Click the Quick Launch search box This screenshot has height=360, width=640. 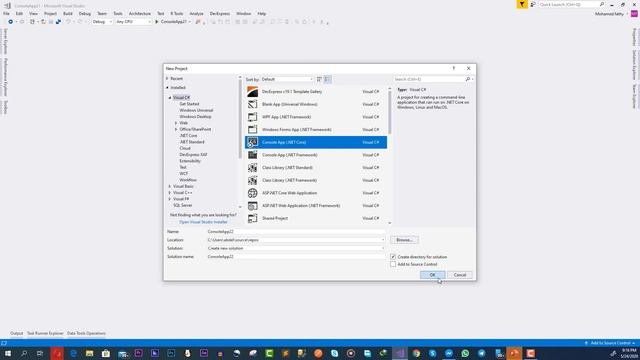[571, 4]
